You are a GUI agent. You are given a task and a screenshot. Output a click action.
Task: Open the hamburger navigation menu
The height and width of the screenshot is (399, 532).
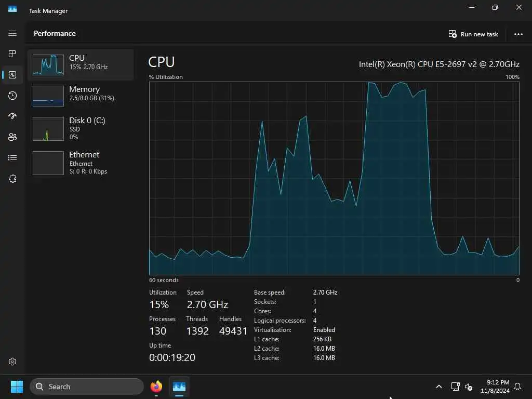pos(12,33)
